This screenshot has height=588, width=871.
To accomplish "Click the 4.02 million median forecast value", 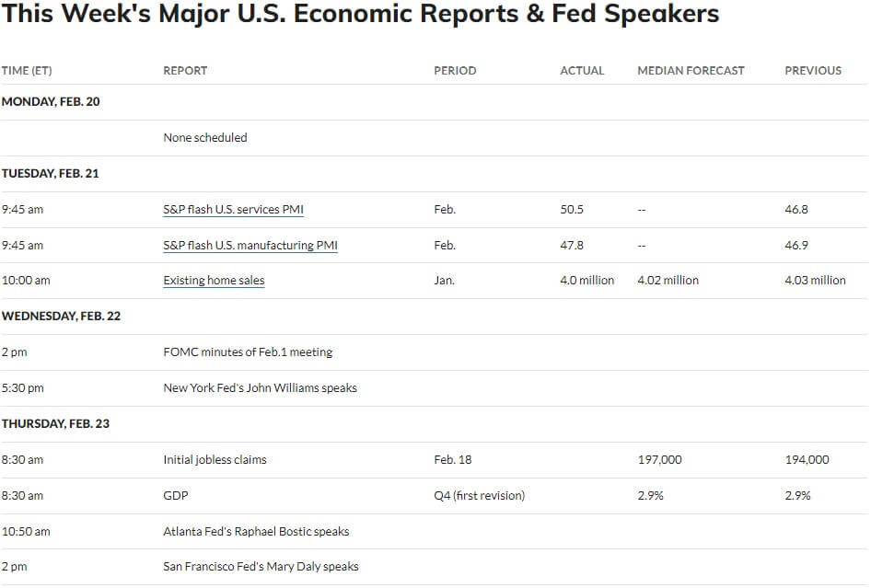I will (x=668, y=281).
